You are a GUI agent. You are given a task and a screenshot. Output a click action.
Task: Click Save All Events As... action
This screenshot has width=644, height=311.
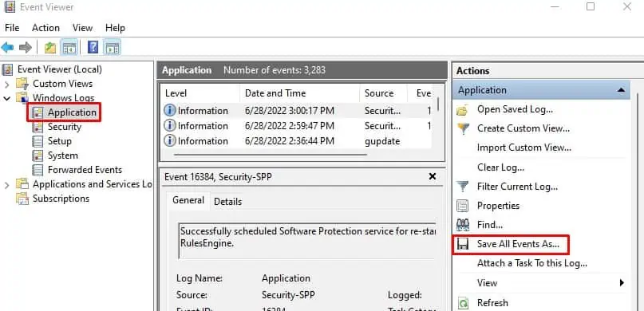pos(518,244)
